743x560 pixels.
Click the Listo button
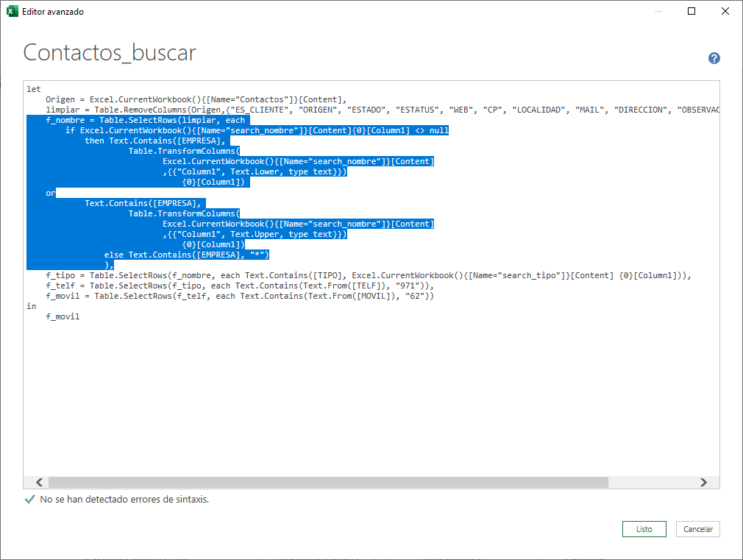[644, 529]
